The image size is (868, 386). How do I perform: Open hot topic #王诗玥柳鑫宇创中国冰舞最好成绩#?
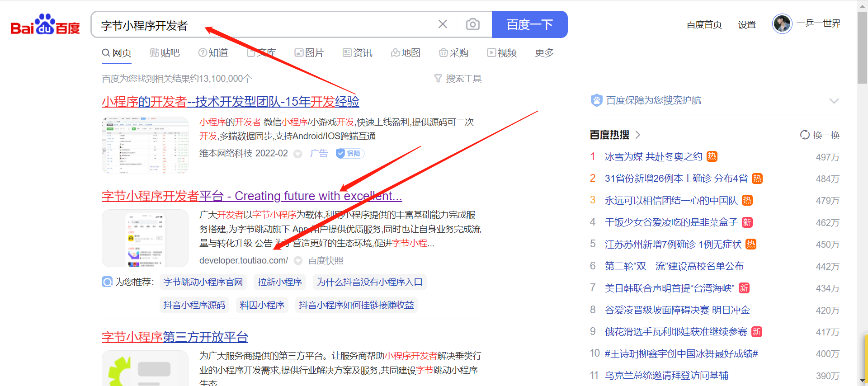681,353
